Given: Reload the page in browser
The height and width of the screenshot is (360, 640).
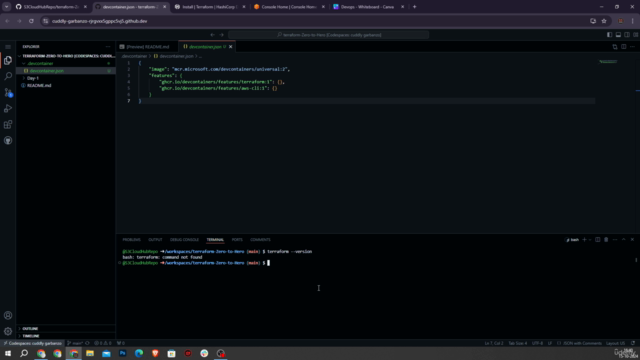Looking at the screenshot, I should (31, 21).
